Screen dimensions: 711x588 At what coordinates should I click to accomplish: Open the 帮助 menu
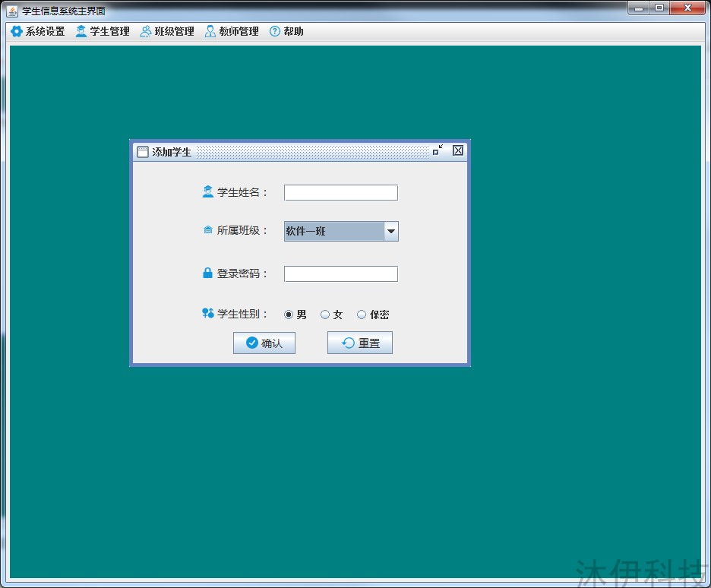tap(286, 31)
